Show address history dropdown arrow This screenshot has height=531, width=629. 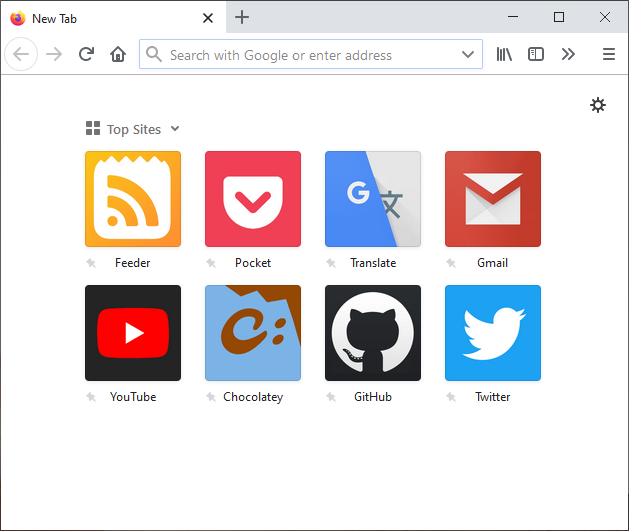[x=468, y=54]
